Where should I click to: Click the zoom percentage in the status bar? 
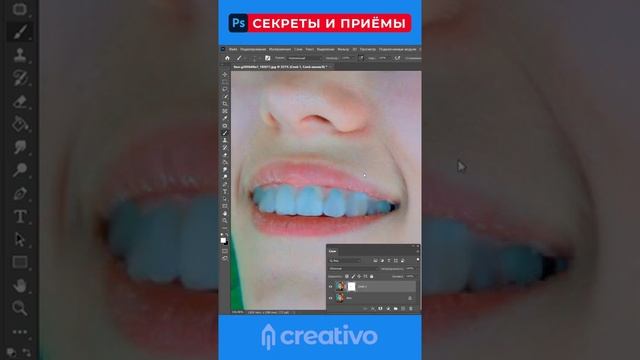tap(238, 312)
